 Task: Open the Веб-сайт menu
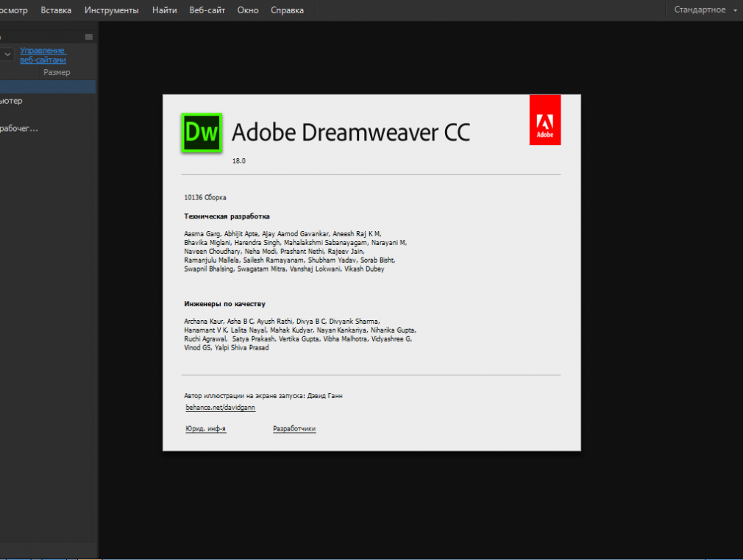[207, 10]
